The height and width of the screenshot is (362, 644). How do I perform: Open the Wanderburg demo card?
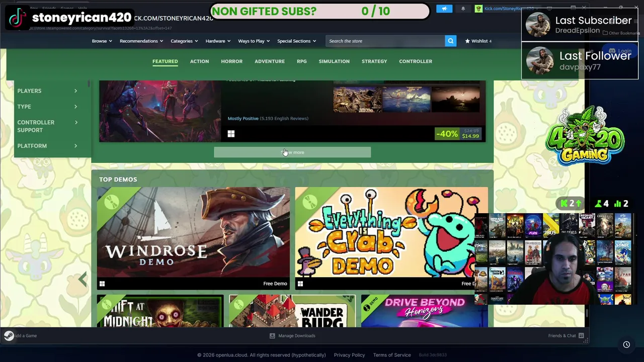292,311
